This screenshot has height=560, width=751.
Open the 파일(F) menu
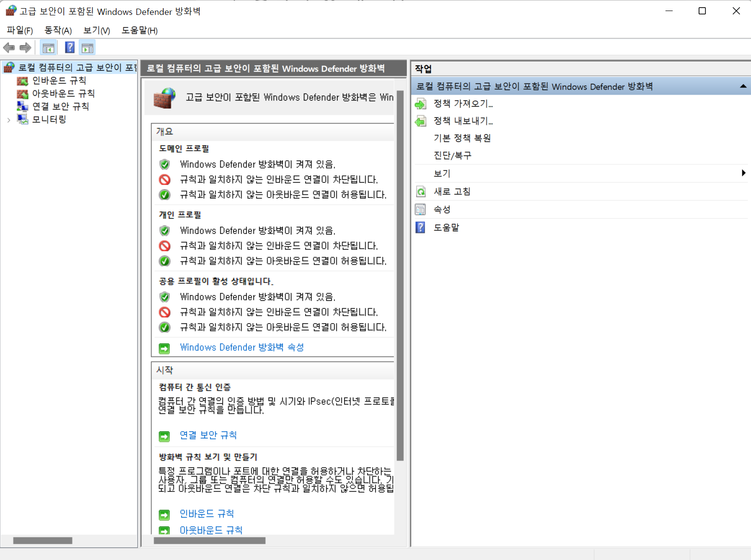click(x=20, y=30)
